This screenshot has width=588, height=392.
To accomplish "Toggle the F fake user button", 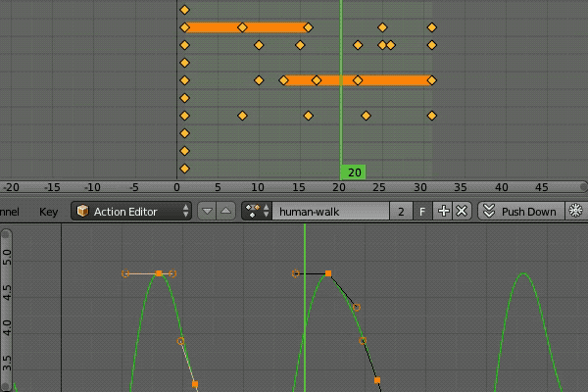I will [422, 212].
